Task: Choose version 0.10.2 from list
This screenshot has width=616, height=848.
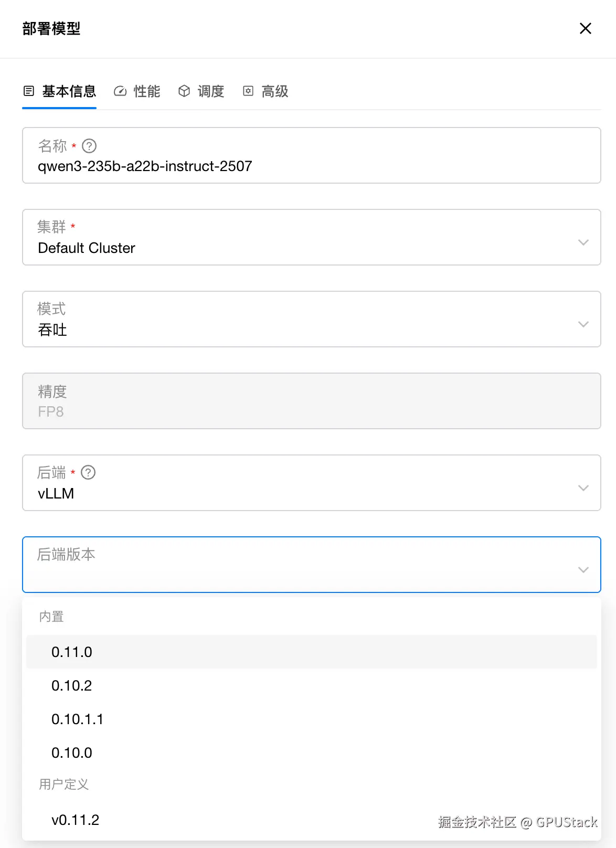Action: click(72, 685)
